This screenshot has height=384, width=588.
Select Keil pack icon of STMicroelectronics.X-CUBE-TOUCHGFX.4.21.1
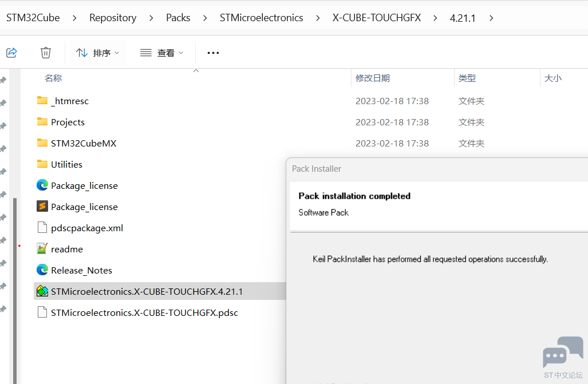coord(42,291)
